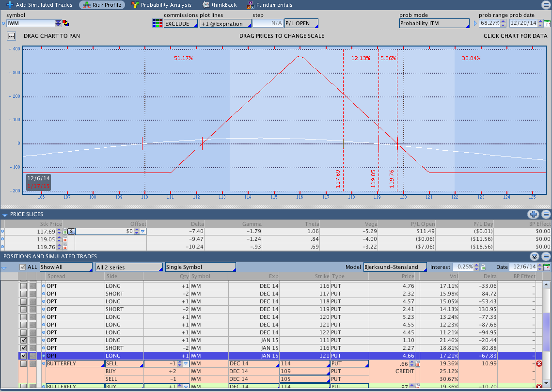Screen dimensions: 552x392
Task: Click the prob range 68.27% stepper arrows
Action: (x=504, y=23)
